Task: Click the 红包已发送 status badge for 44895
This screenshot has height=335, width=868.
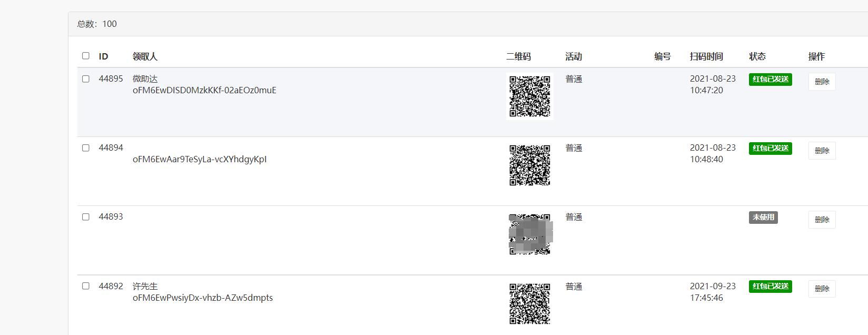Action: click(771, 80)
